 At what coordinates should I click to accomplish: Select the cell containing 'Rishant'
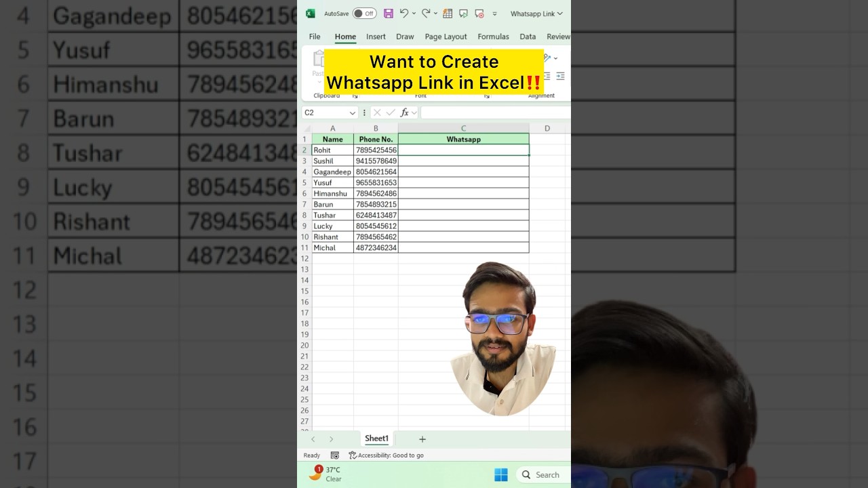tap(332, 237)
